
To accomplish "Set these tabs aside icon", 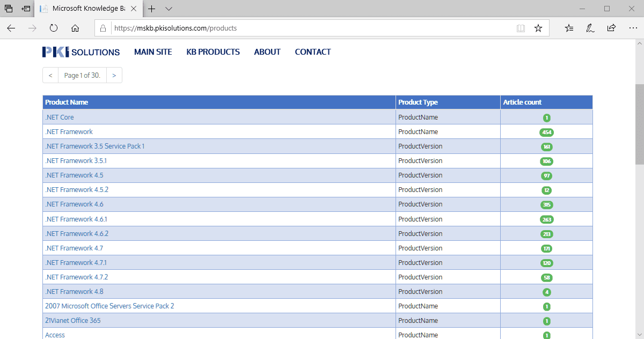I will (26, 9).
